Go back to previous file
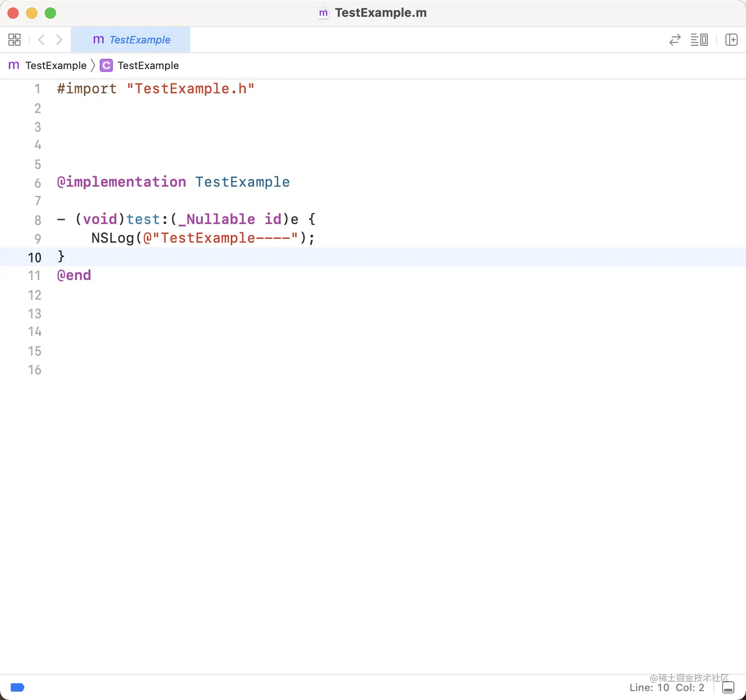The width and height of the screenshot is (746, 700). [x=41, y=39]
